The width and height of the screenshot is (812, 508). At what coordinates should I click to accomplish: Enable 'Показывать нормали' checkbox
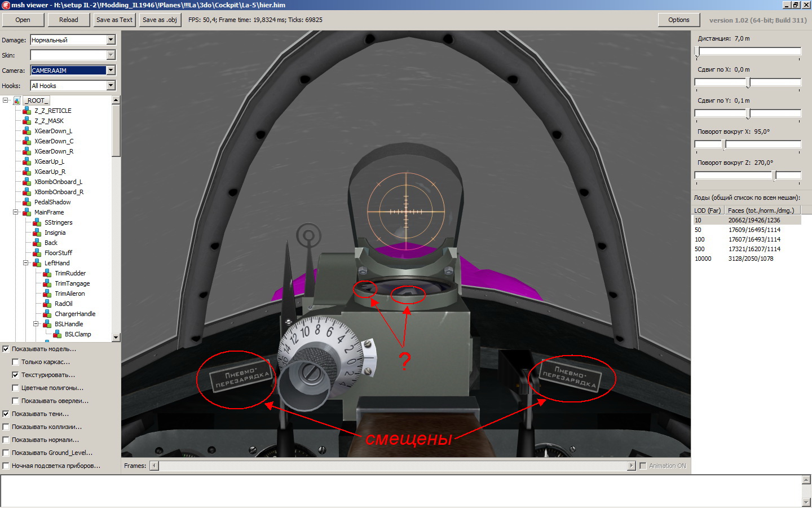pos(6,440)
